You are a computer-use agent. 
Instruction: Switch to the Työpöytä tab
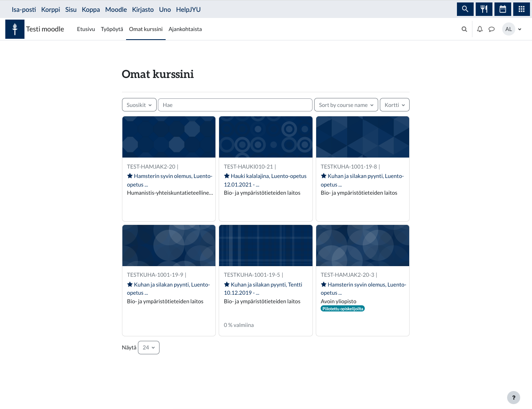tap(112, 29)
